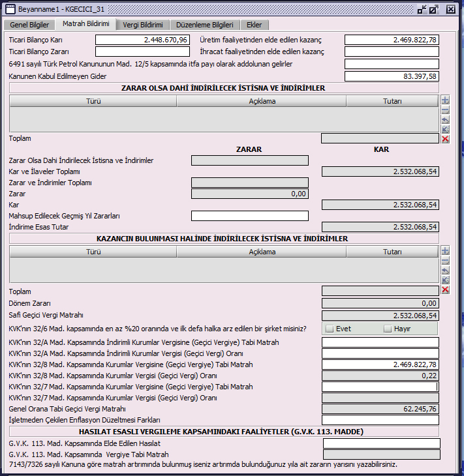This screenshot has width=464, height=476.
Task: Click Mahsup Edilecek Geçmiş Yıl Zararları field
Action: point(250,216)
